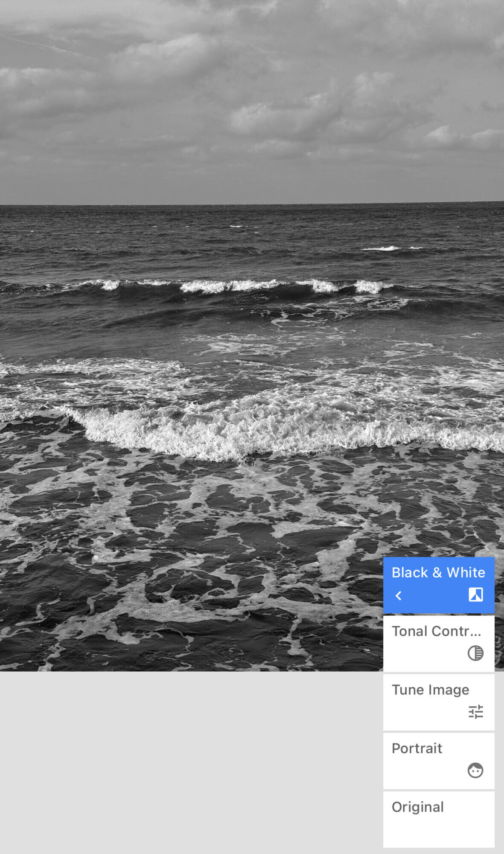This screenshot has height=854, width=504.
Task: Tap the Tonal Contrast half-circle icon
Action: click(x=475, y=653)
